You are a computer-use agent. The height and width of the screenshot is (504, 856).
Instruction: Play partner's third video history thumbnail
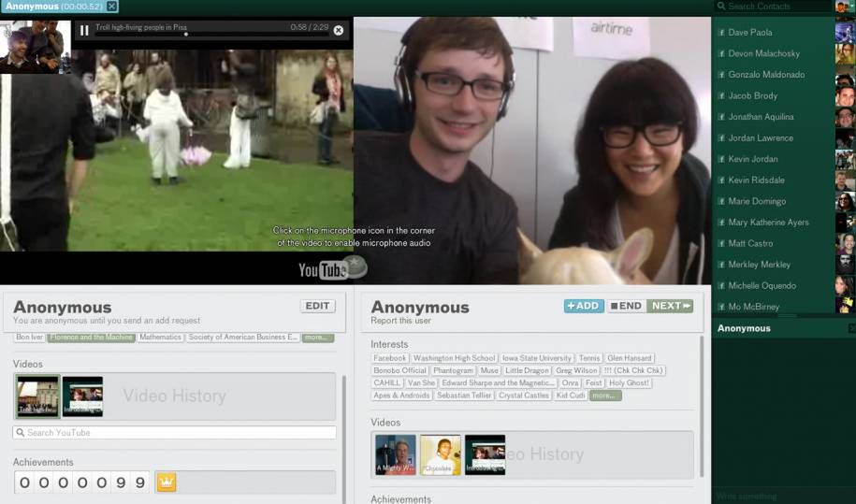pyautogui.click(x=485, y=454)
